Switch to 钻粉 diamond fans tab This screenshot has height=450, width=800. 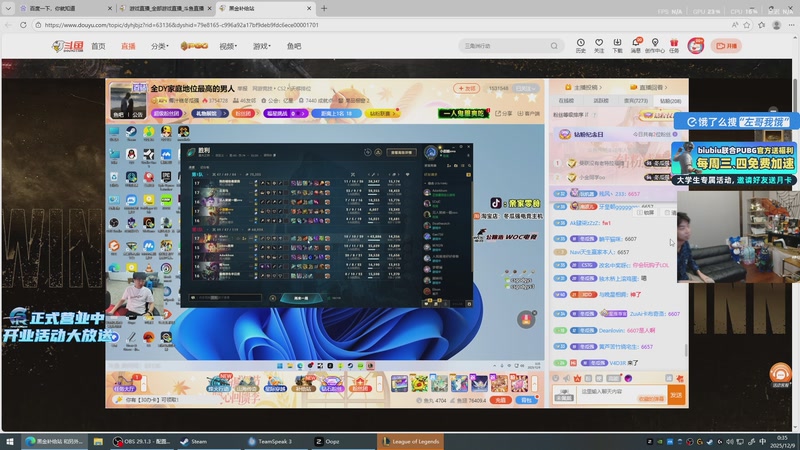click(670, 101)
